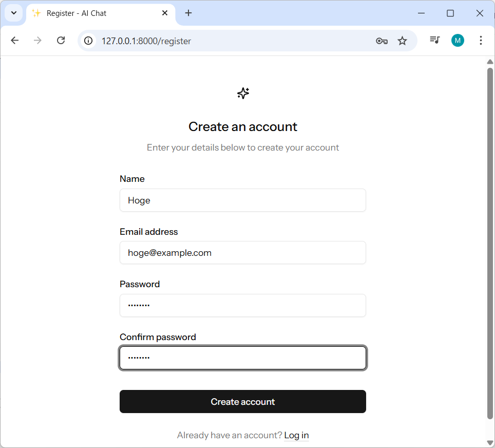
Task: View site information icon in address bar
Action: [89, 41]
